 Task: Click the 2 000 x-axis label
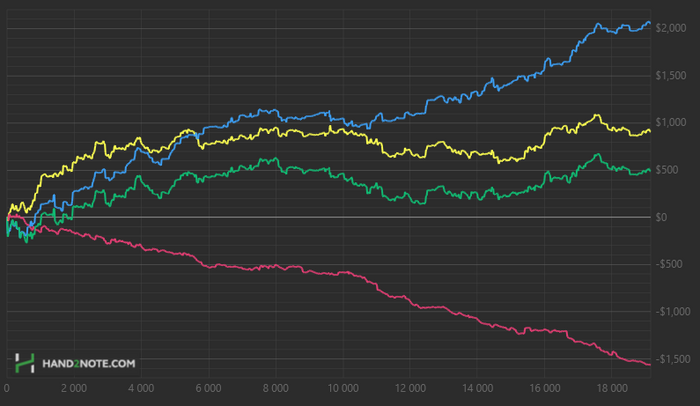pyautogui.click(x=74, y=388)
